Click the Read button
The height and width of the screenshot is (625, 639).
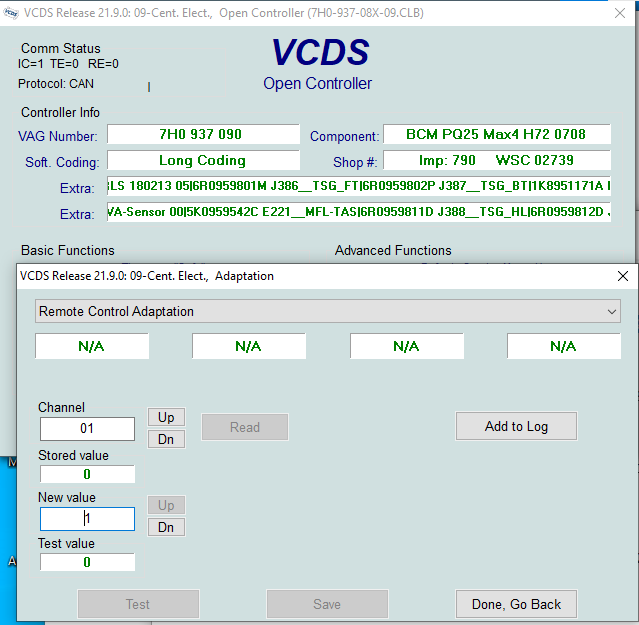(x=245, y=427)
